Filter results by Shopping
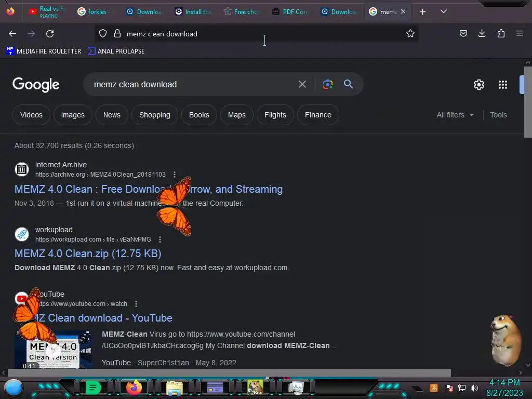This screenshot has height=399, width=532. [x=155, y=115]
